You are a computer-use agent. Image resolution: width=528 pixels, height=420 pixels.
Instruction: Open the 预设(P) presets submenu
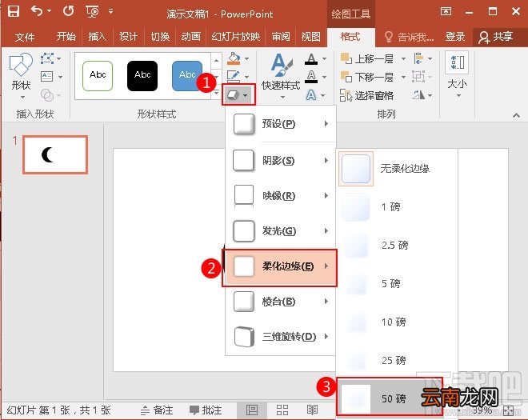[281, 124]
